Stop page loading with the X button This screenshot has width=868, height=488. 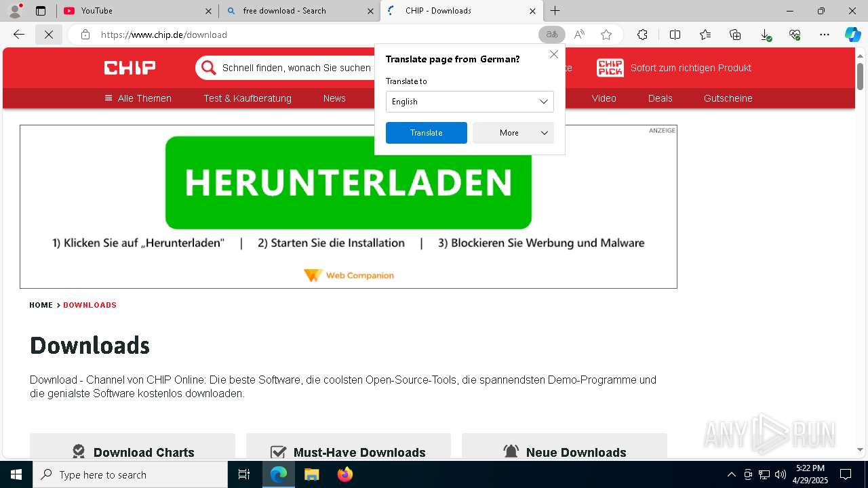pyautogui.click(x=49, y=35)
